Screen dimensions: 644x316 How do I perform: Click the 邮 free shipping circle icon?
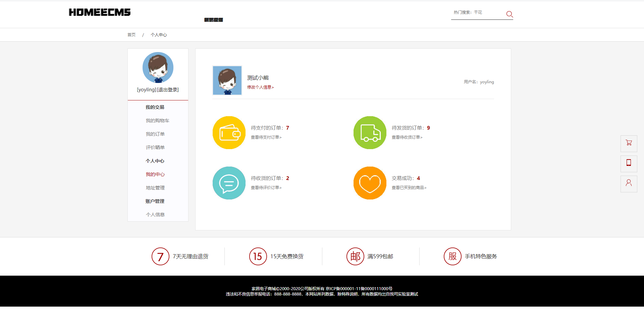pyautogui.click(x=355, y=257)
